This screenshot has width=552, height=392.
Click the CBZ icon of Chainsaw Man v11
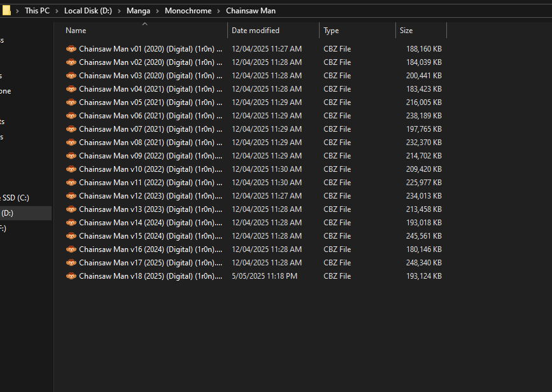point(71,183)
